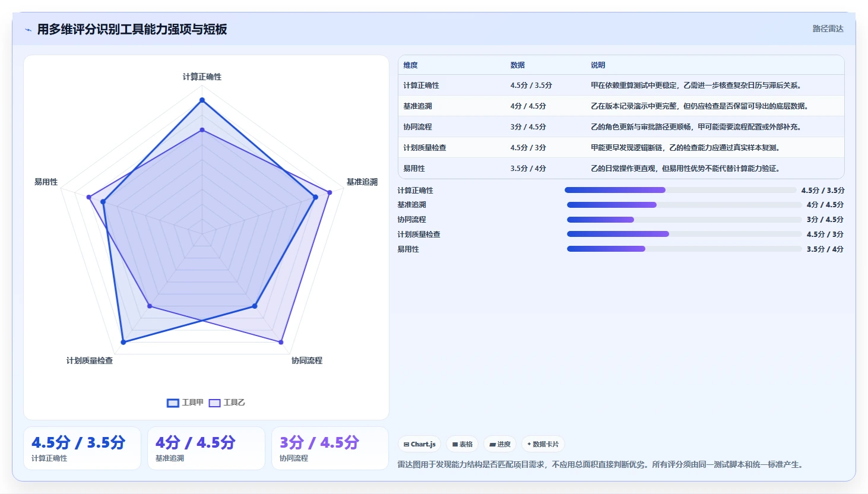868x494 pixels.
Task: Click the 表格 chip
Action: [462, 444]
